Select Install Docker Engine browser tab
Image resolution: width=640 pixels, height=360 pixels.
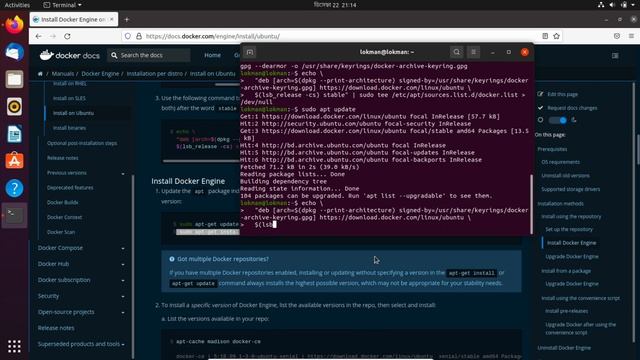point(73,20)
